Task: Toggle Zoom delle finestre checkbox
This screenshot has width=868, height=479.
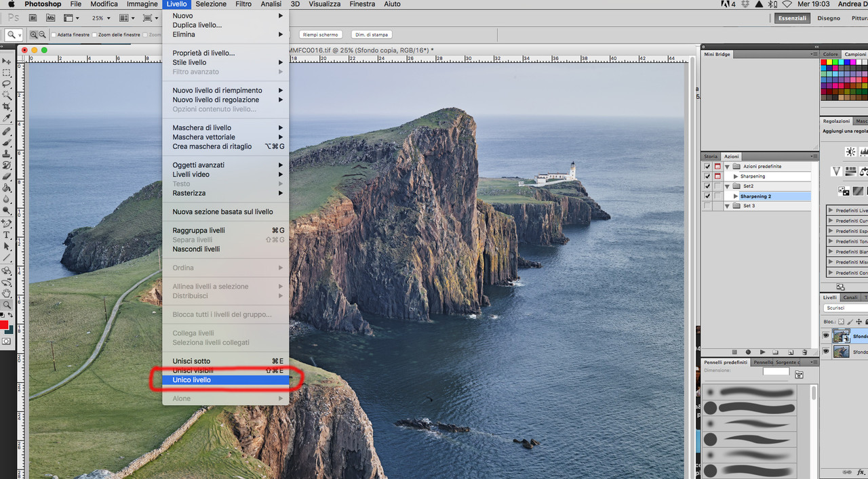Action: click(x=95, y=35)
